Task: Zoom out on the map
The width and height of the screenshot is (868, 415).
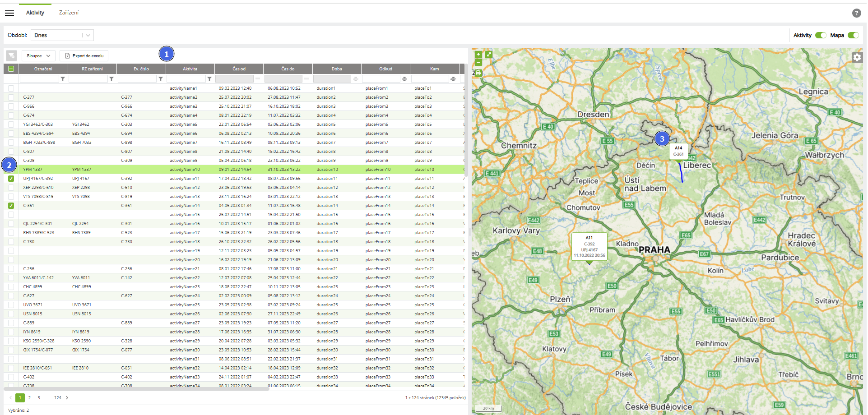Action: (x=478, y=63)
